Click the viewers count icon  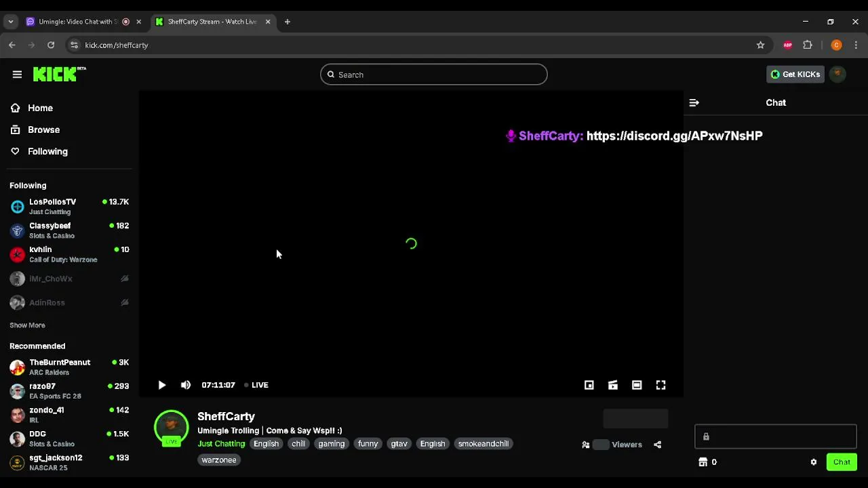click(x=586, y=445)
